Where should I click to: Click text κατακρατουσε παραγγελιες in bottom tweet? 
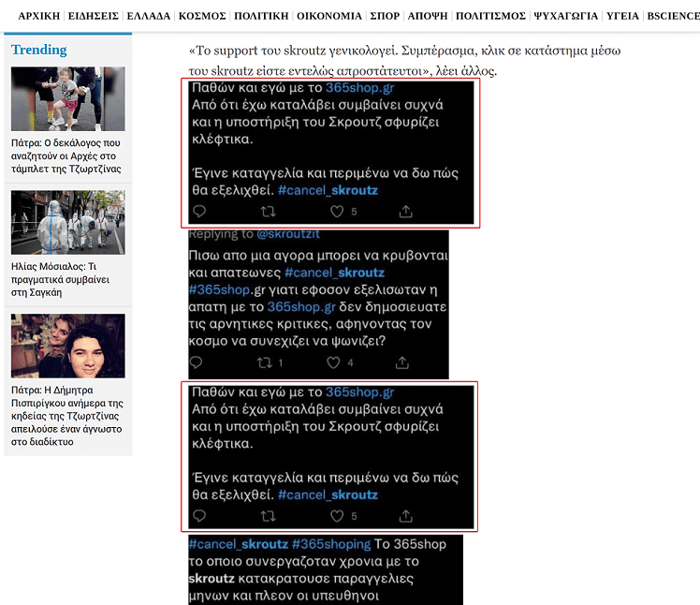326,579
